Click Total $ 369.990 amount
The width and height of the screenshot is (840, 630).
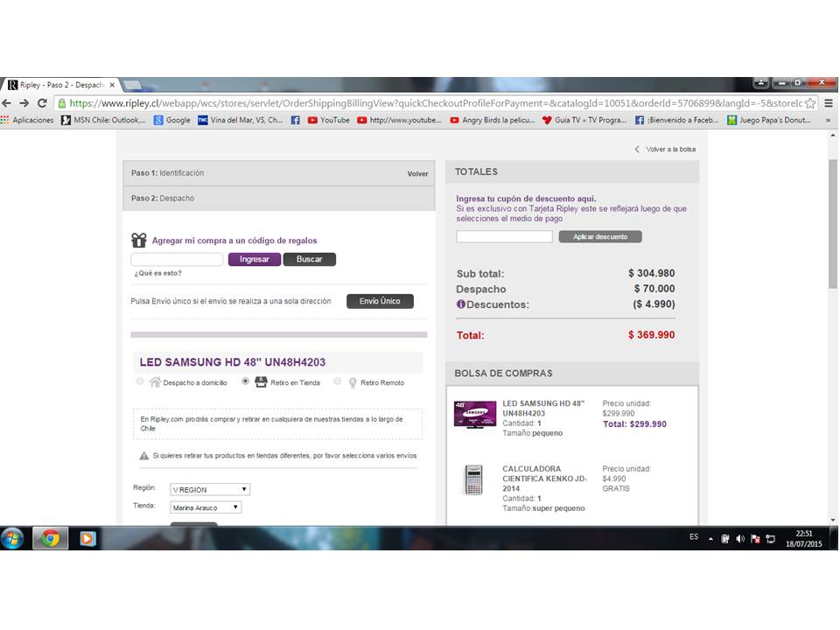tap(651, 335)
